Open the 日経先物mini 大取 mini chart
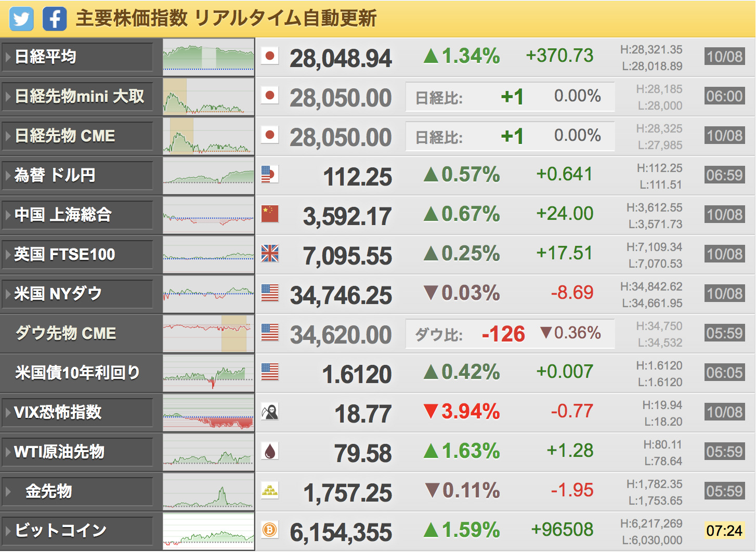 click(208, 97)
